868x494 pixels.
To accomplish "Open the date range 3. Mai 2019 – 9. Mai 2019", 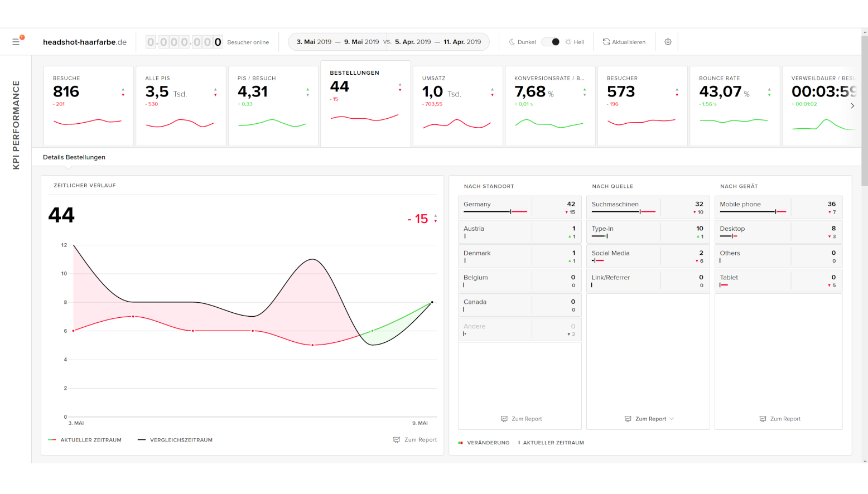I will click(337, 42).
